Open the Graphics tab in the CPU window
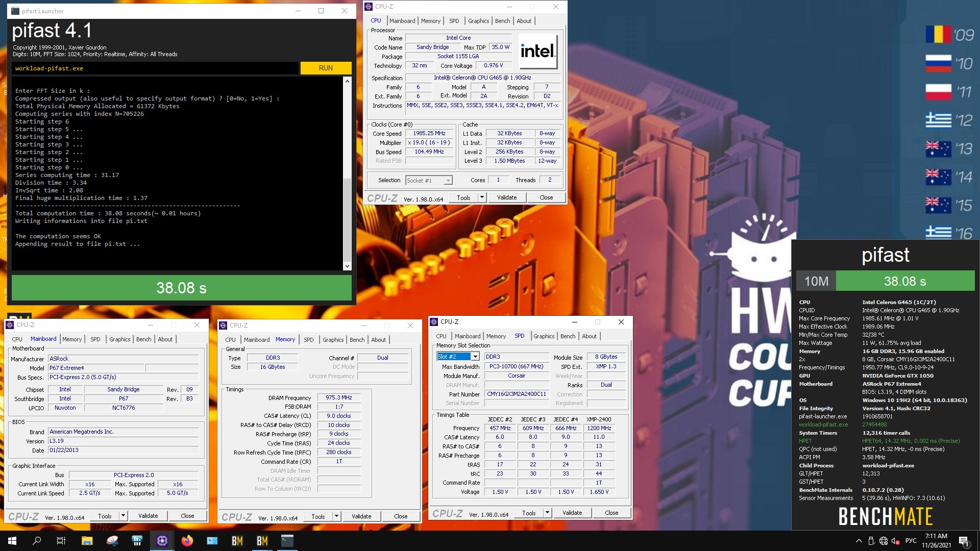The image size is (980, 551). pos(479,21)
